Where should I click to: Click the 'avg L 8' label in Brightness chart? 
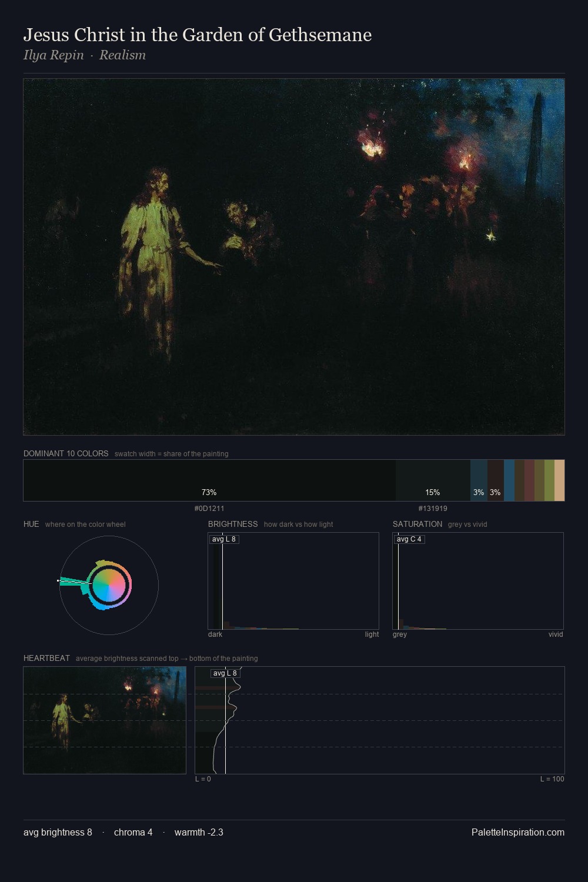[x=224, y=539]
